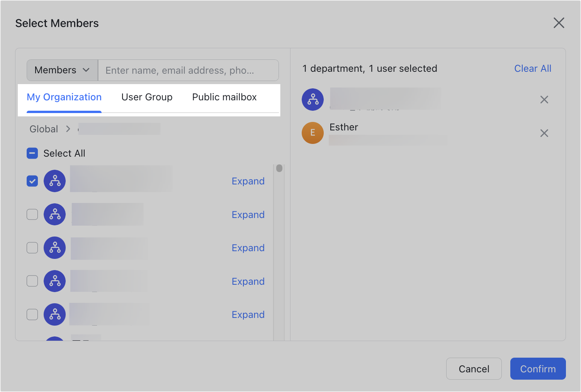Screen dimensions: 581x392
Task: Check the second department's checkbox
Action: click(32, 214)
